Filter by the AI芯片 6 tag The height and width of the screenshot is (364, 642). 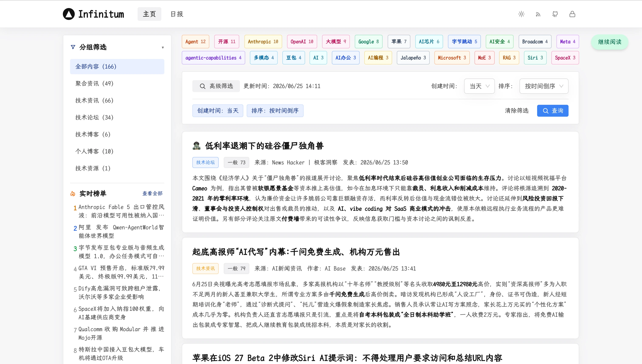429,42
